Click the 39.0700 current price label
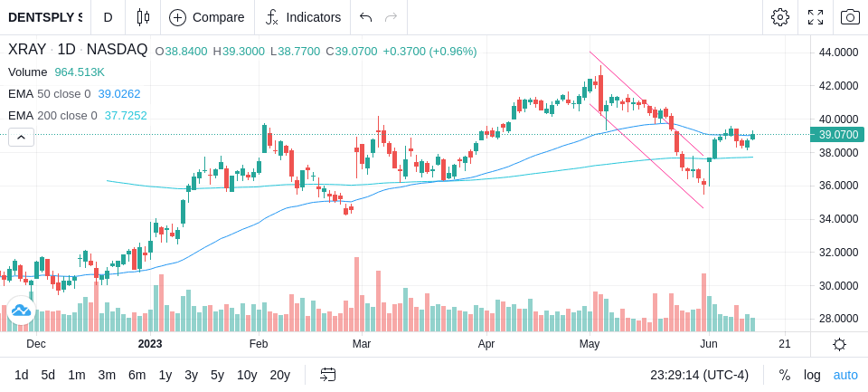Viewport: 868px width, 392px height. 837,135
